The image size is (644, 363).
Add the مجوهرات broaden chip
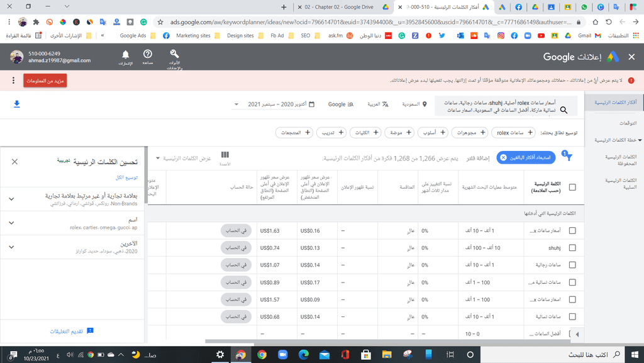470,133
